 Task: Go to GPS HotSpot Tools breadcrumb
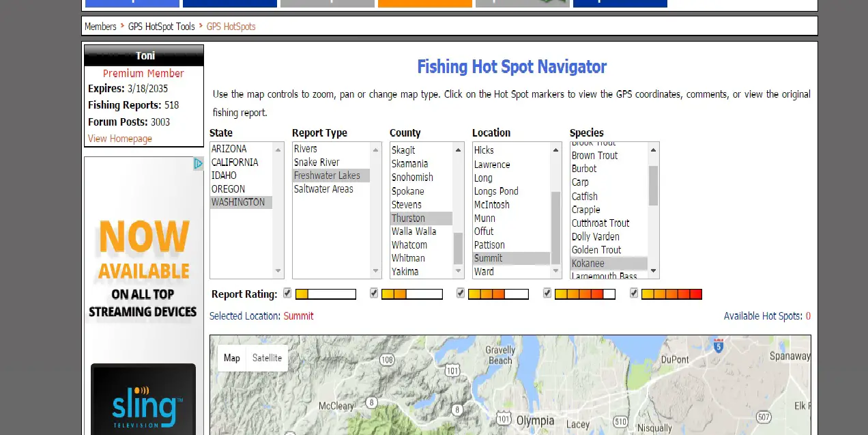pyautogui.click(x=162, y=27)
